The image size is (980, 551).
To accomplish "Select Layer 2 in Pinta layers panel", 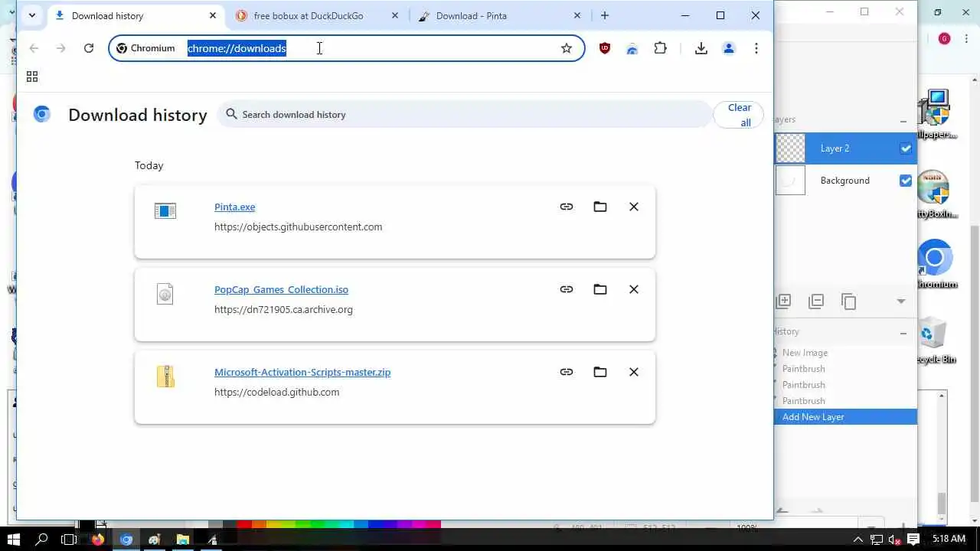I will [845, 148].
